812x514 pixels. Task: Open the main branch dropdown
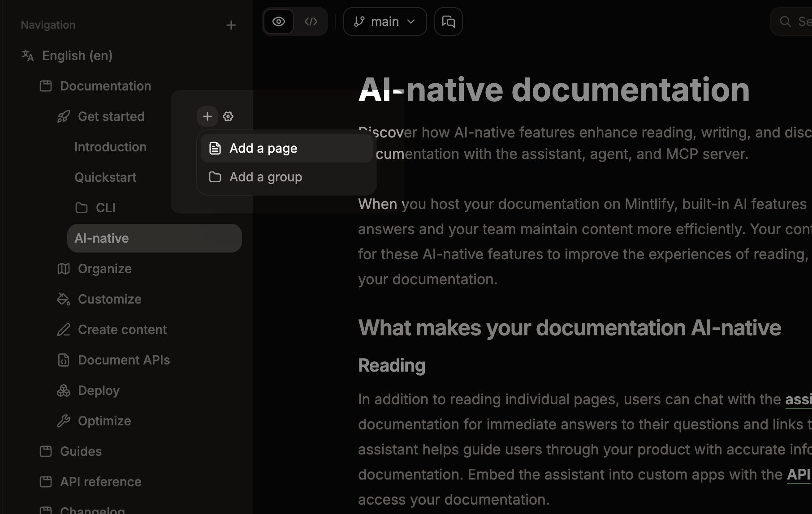click(x=385, y=21)
